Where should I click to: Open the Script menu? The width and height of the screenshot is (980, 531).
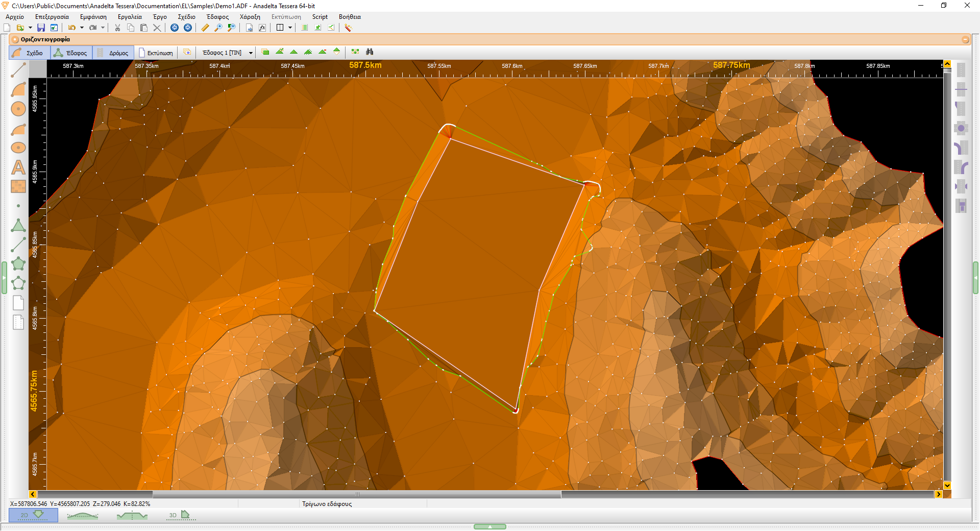pyautogui.click(x=320, y=17)
